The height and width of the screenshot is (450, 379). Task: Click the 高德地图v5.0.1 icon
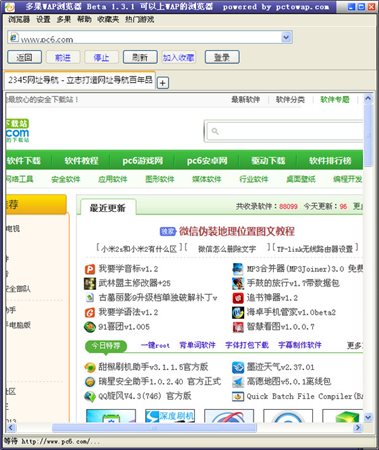pos(238,382)
